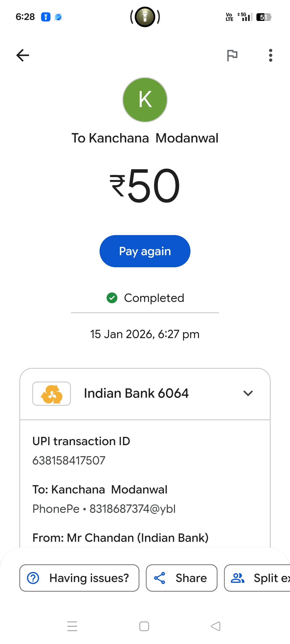Tap the Share button

click(182, 578)
